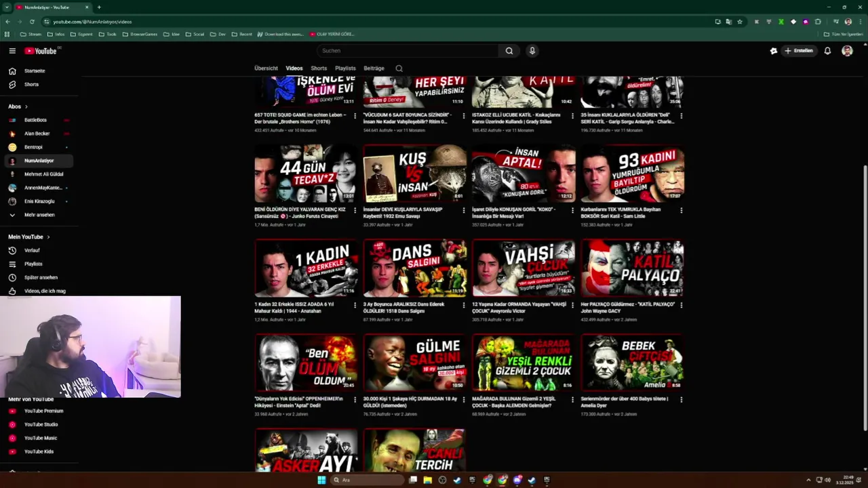Open options menu for 1518 Dans Salgını video
This screenshot has height=488, width=868.
[464, 305]
